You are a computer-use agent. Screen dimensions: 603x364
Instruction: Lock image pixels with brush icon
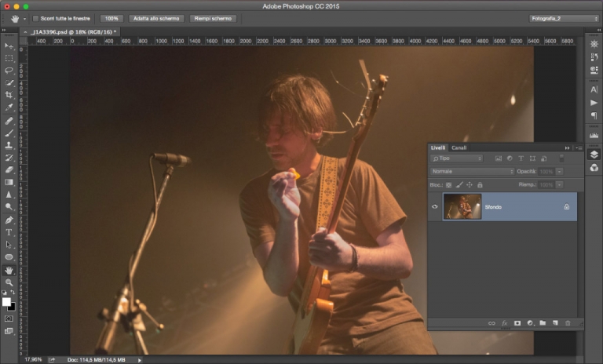(x=459, y=185)
